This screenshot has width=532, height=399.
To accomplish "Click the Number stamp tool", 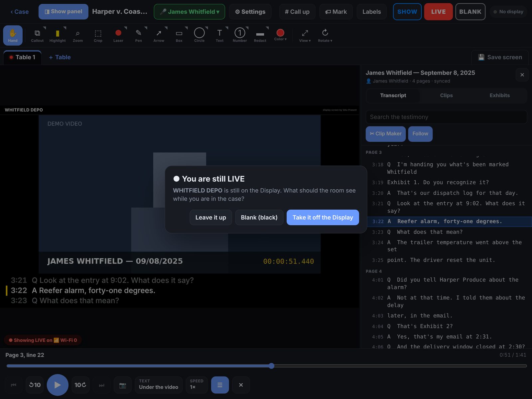I will pos(240,35).
